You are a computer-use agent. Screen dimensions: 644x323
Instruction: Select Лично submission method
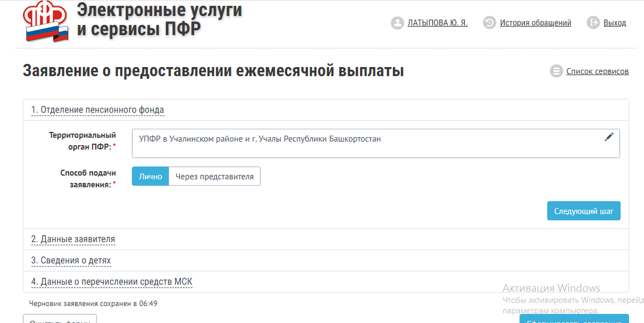[x=150, y=177]
